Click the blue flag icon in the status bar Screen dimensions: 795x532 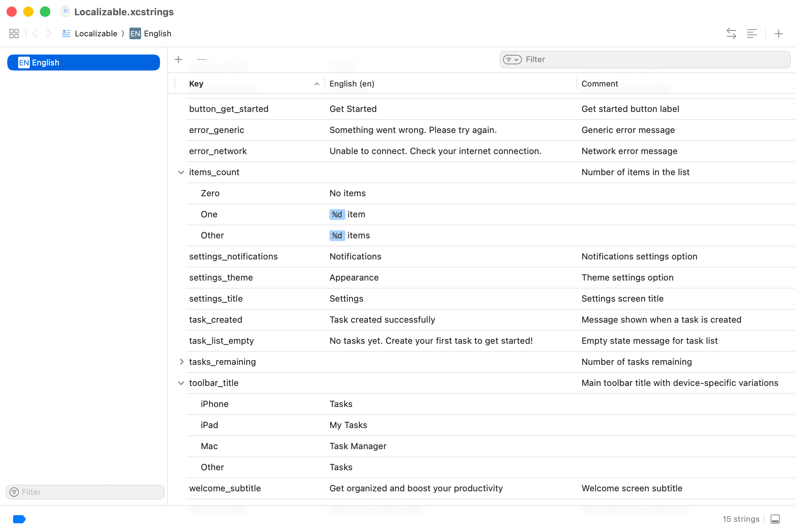point(19,519)
